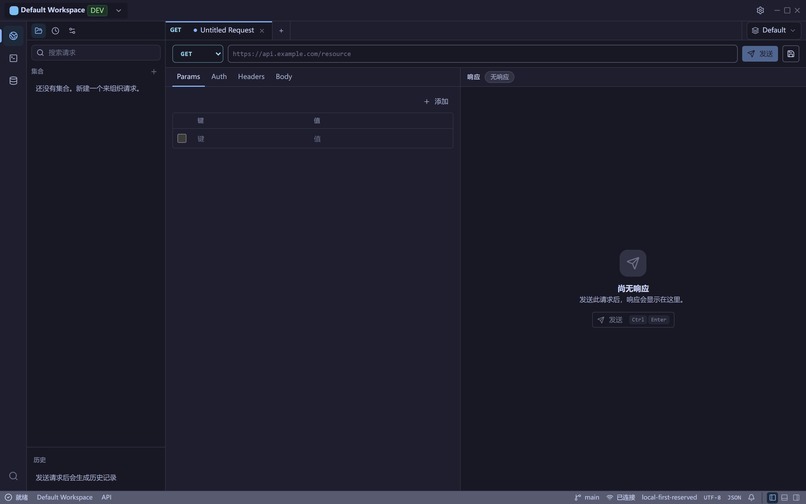Click the 发送请求后会生成历史记录 message
806x504 pixels.
(76, 478)
